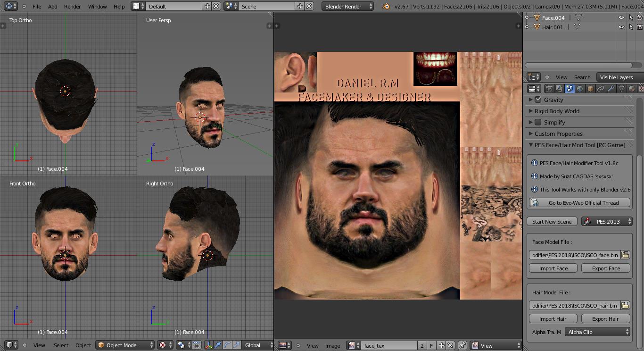Open the PES 2013 version dropdown
The image size is (644, 351).
pyautogui.click(x=607, y=222)
